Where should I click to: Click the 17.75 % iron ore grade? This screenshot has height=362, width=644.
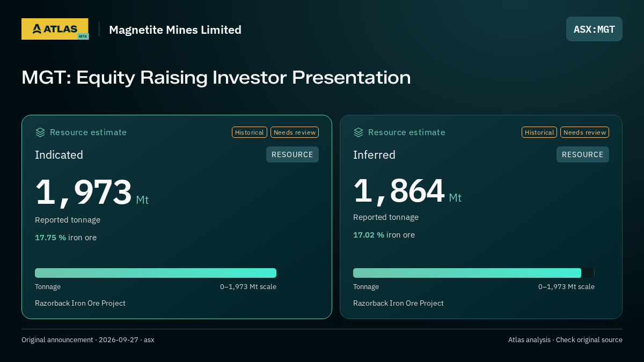(65, 237)
